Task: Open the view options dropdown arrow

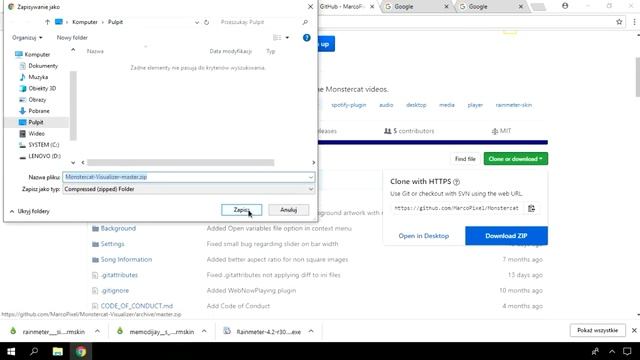Action: coord(287,38)
